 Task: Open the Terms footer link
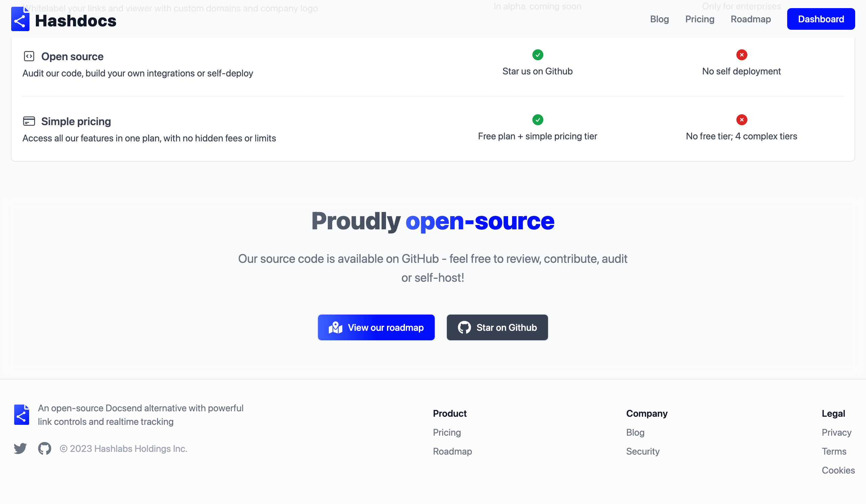[834, 452]
